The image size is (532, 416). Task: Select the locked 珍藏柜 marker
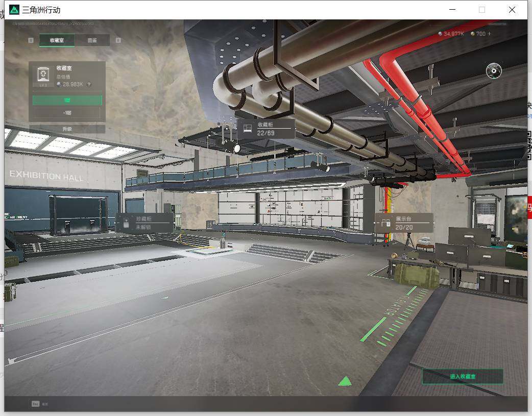(145, 223)
